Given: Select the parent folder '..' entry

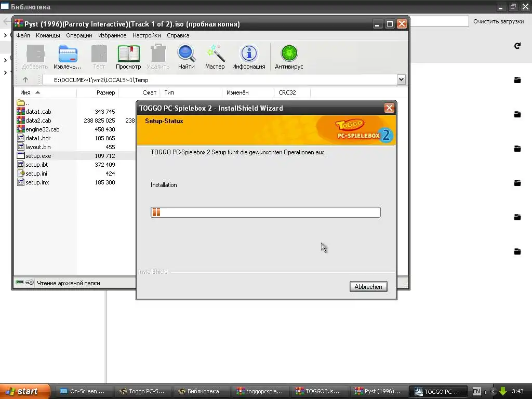Looking at the screenshot, I should pos(23,103).
